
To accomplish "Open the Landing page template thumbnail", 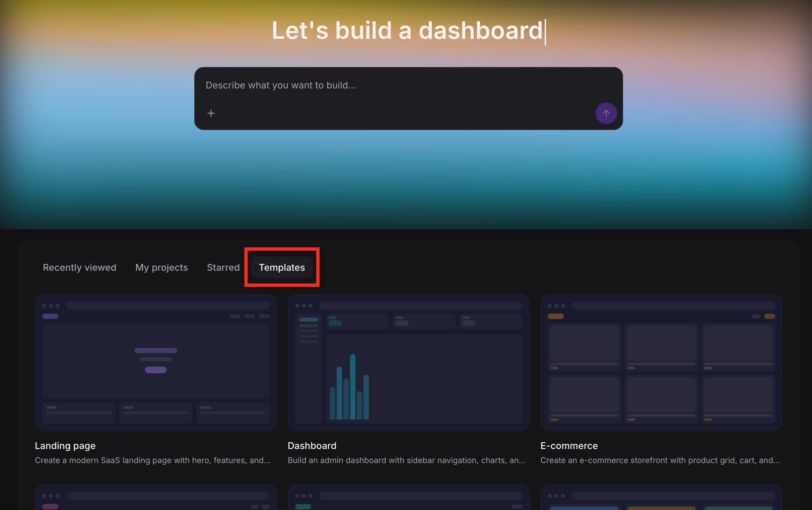I will pos(156,363).
